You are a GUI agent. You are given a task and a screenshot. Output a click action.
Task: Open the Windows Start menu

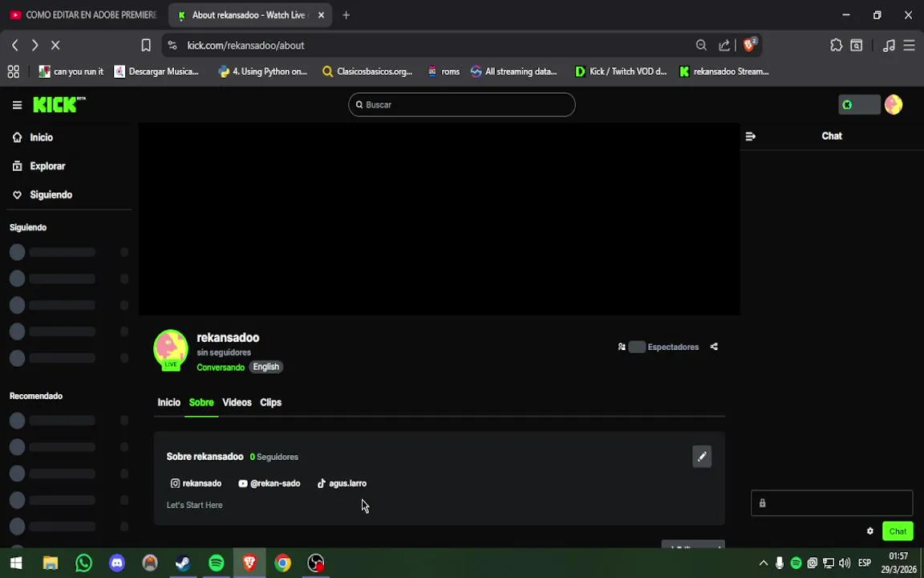(16, 564)
